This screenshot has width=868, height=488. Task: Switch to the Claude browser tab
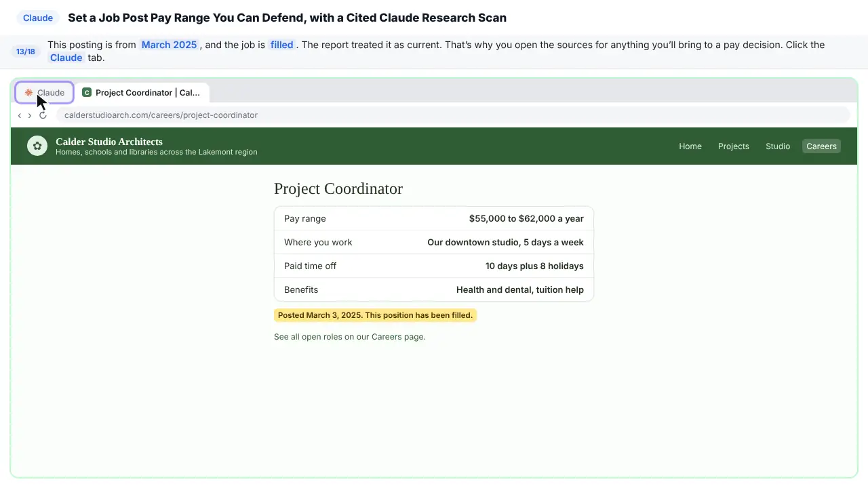tap(45, 92)
